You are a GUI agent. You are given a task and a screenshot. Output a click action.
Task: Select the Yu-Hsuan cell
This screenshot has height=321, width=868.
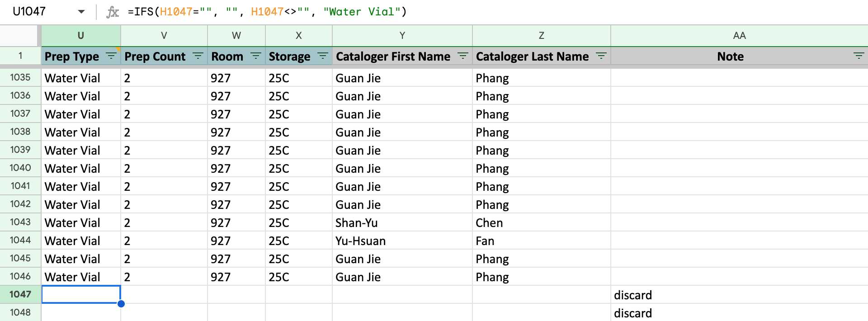(x=402, y=241)
